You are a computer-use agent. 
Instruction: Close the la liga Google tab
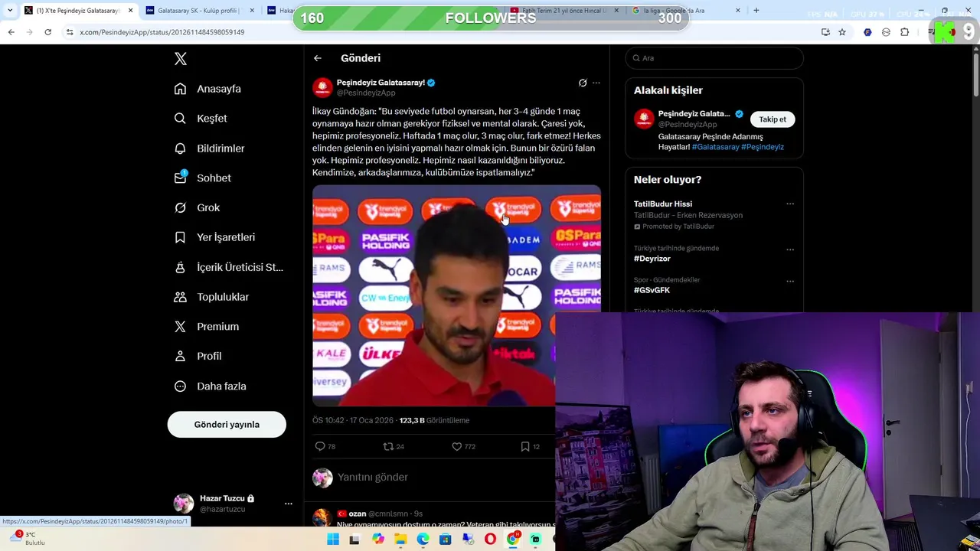738,11
